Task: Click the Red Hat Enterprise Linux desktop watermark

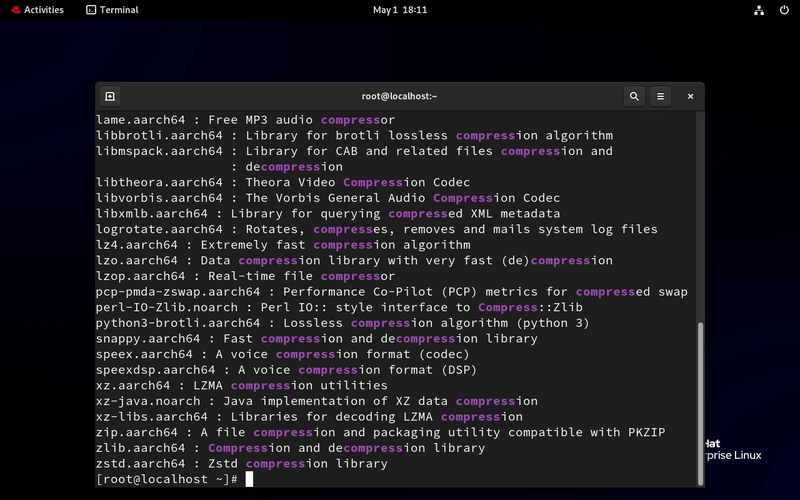Action: coord(733,449)
